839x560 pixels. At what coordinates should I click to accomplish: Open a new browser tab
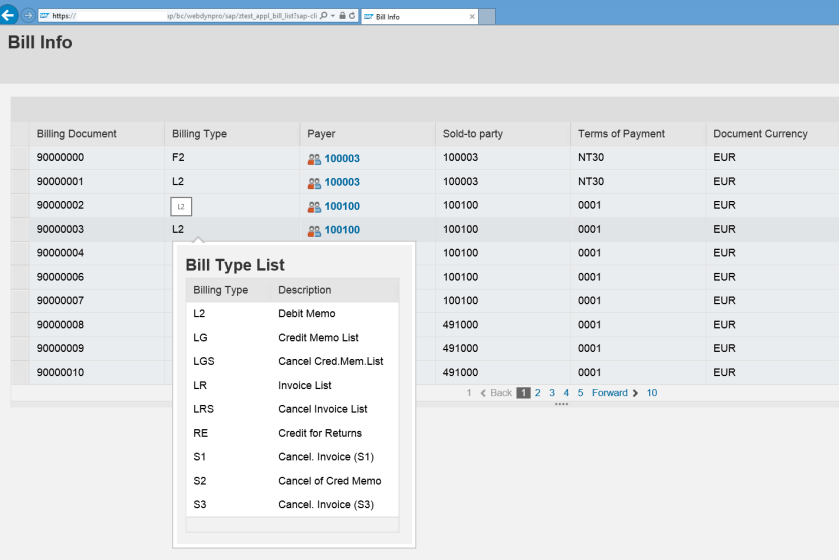tap(487, 17)
